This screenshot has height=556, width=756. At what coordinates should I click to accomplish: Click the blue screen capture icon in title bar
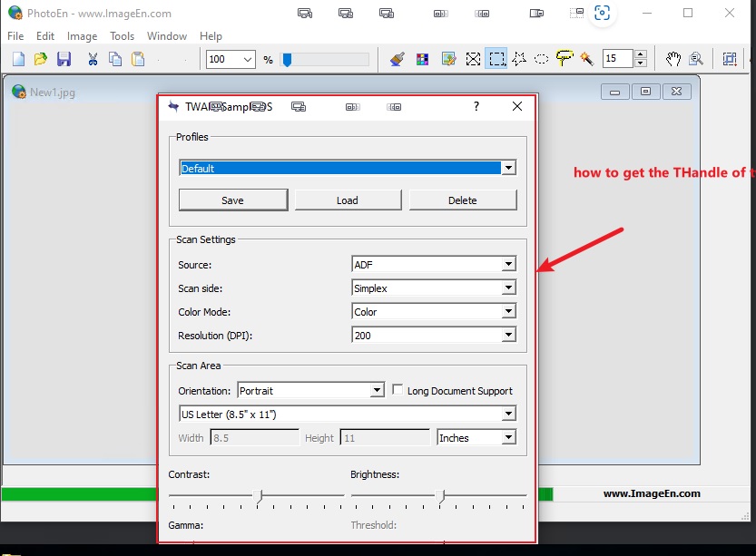click(x=603, y=13)
